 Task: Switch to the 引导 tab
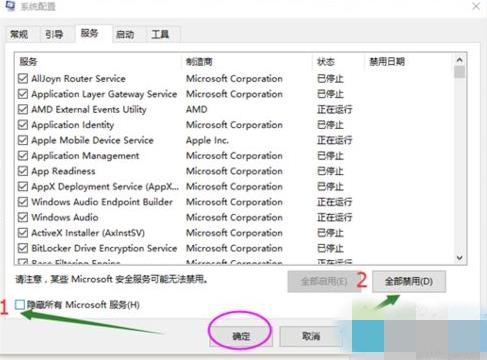(x=54, y=34)
